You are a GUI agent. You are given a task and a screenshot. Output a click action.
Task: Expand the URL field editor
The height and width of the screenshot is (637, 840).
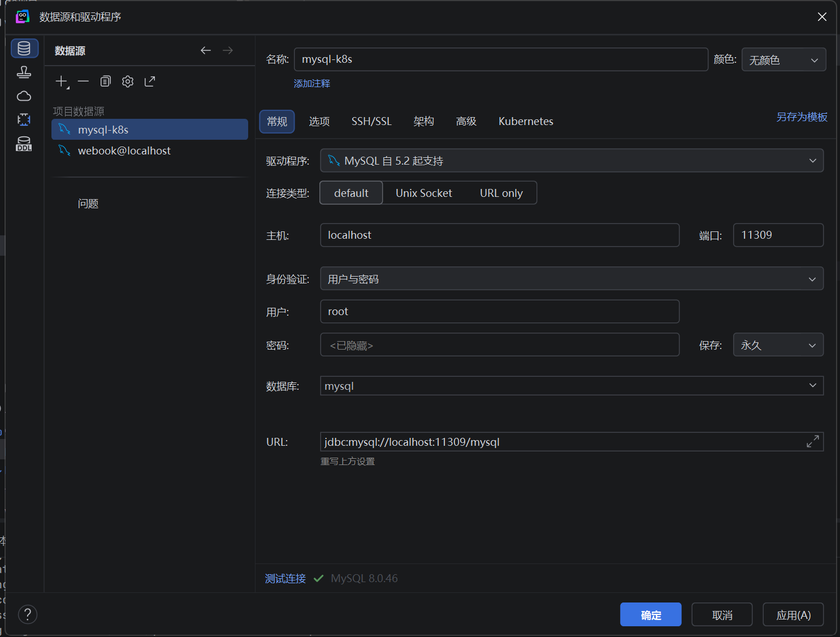813,442
